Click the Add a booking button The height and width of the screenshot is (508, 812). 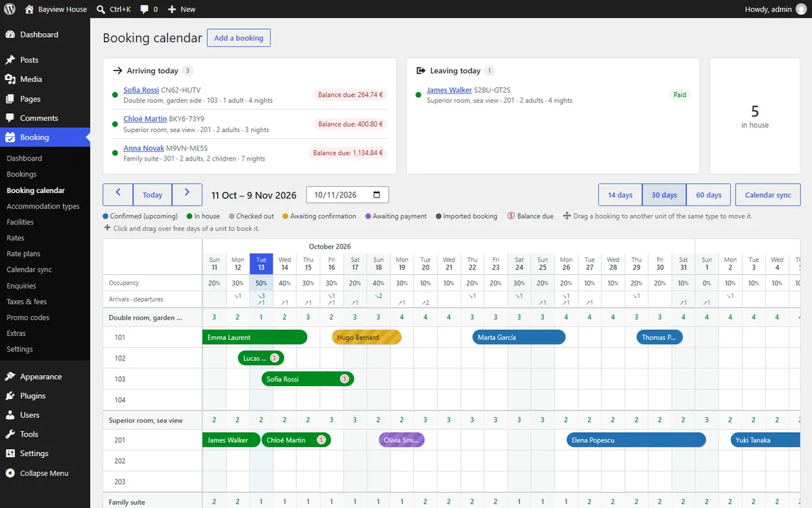point(239,38)
